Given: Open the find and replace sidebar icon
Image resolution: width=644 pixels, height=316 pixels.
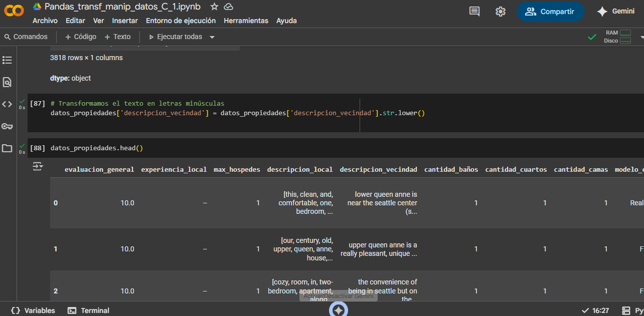Looking at the screenshot, I should pyautogui.click(x=7, y=82).
